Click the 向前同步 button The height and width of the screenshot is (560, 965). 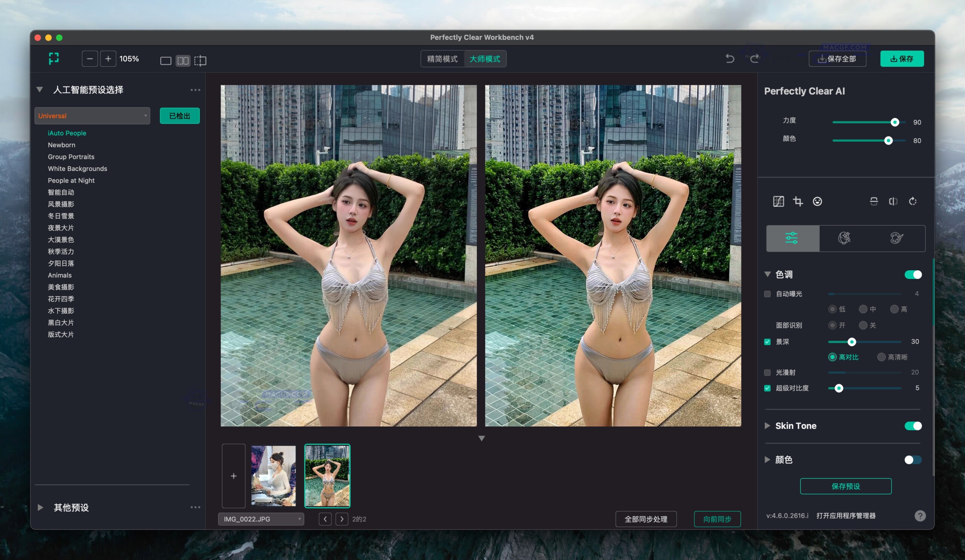pos(717,519)
